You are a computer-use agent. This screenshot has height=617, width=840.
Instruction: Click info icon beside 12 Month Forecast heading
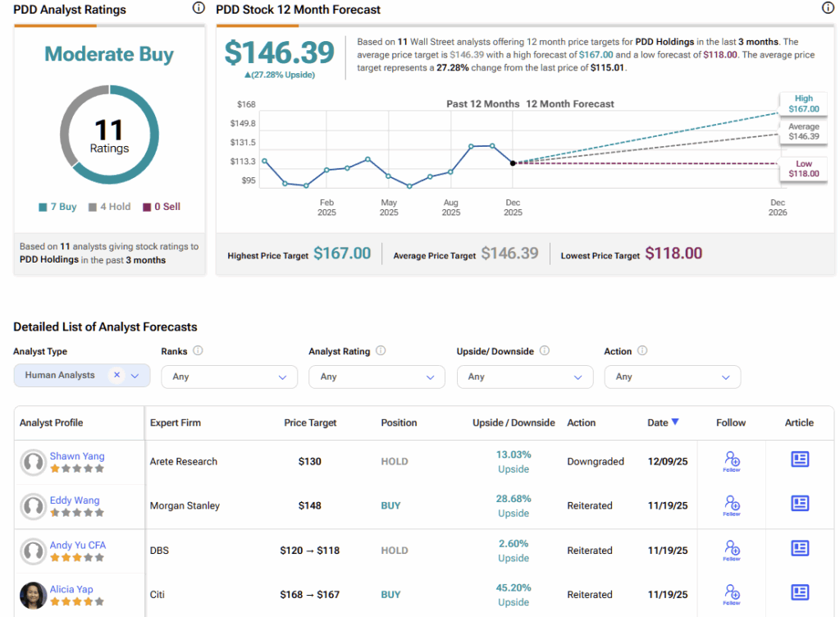coord(827,8)
